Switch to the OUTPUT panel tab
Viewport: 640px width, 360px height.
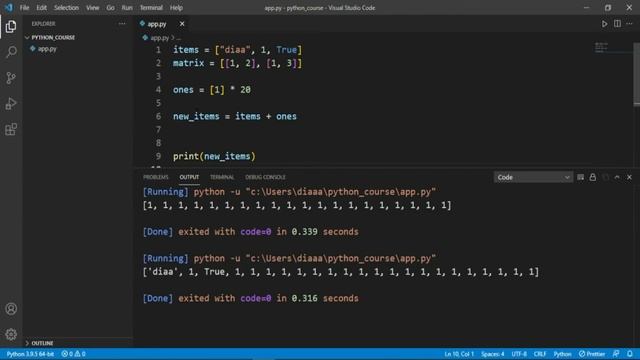[x=189, y=177]
